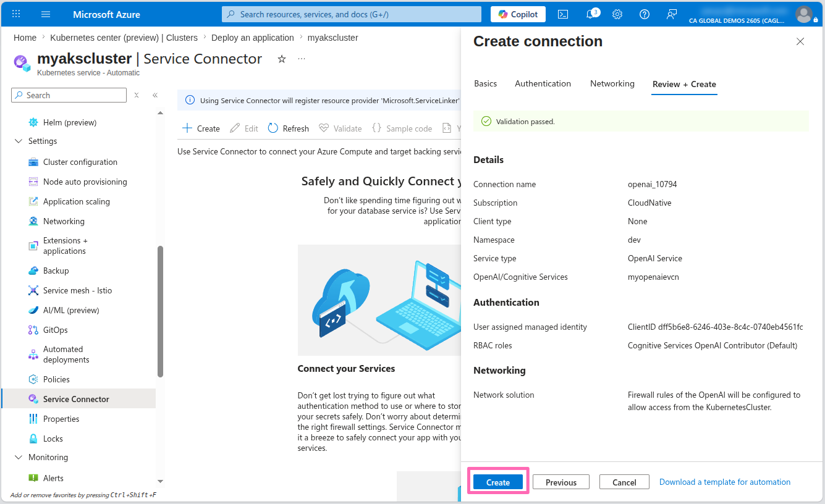The height and width of the screenshot is (504, 825).
Task: Click the Helm (preview) icon
Action: point(33,122)
